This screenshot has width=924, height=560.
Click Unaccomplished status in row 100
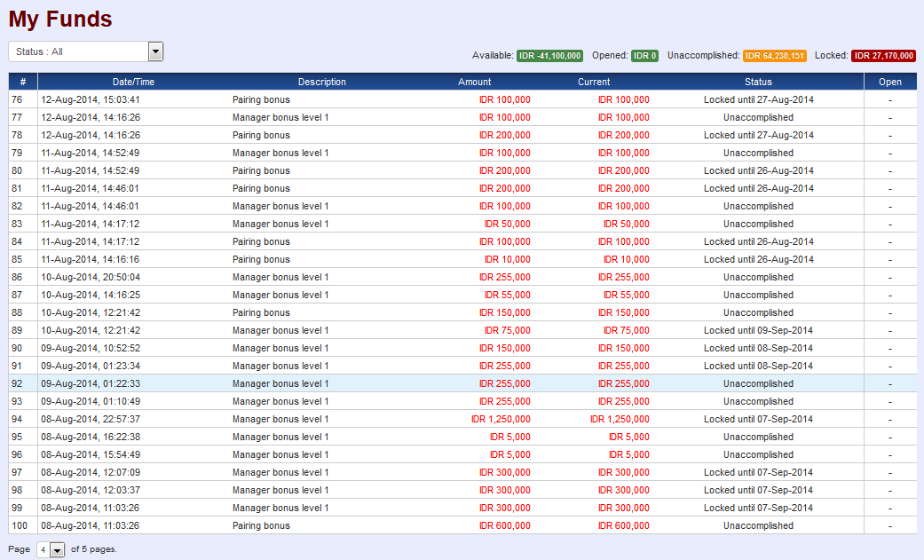click(758, 525)
